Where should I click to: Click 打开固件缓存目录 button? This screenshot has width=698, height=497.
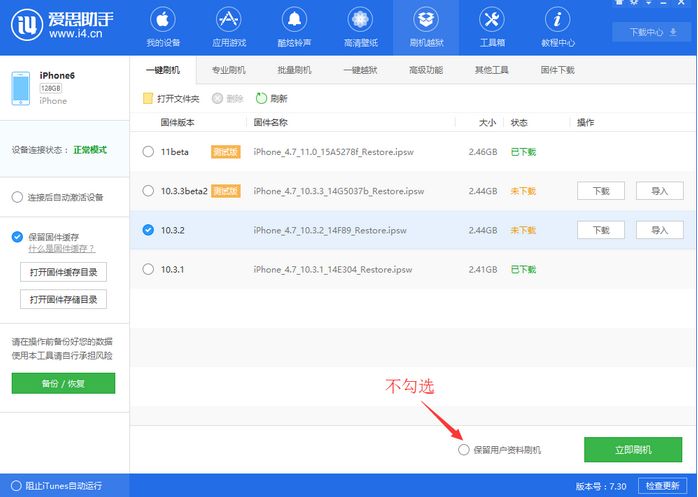(x=63, y=272)
